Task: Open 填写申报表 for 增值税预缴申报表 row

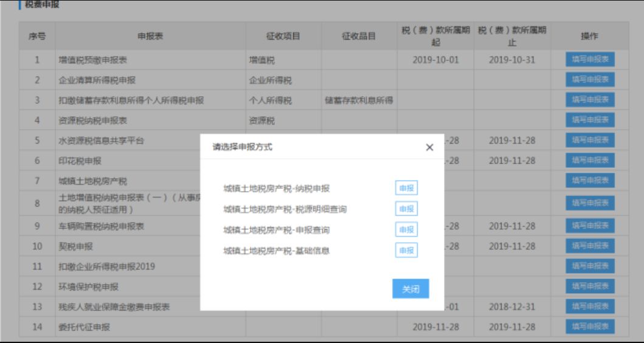Action: click(590, 60)
